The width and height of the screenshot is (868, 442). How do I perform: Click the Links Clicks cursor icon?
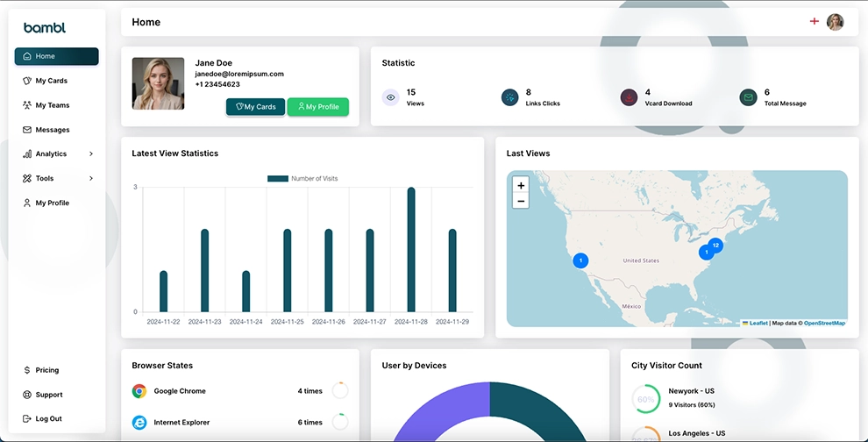tap(509, 97)
